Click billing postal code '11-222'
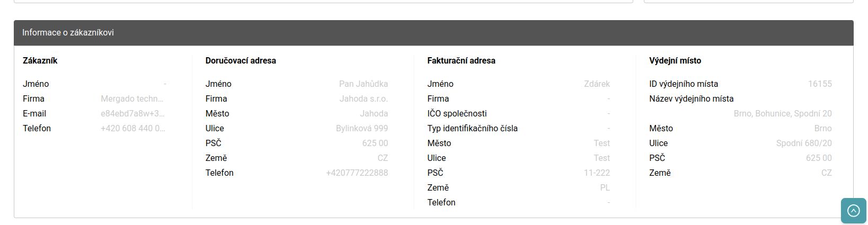868x225 pixels. 597,173
